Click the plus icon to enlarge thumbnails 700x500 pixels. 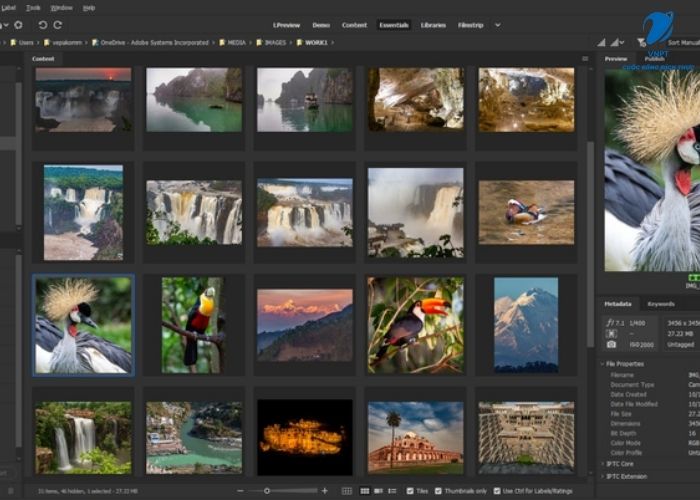[x=325, y=491]
